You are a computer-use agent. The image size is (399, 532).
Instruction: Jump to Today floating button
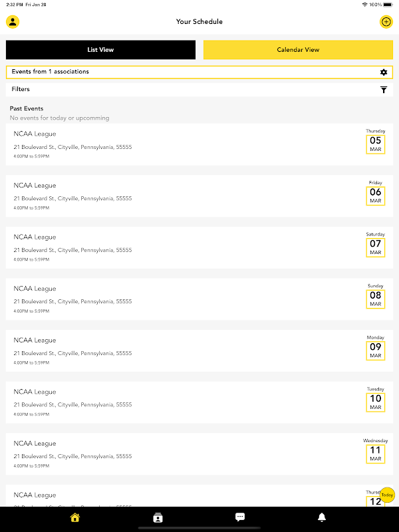(387, 495)
